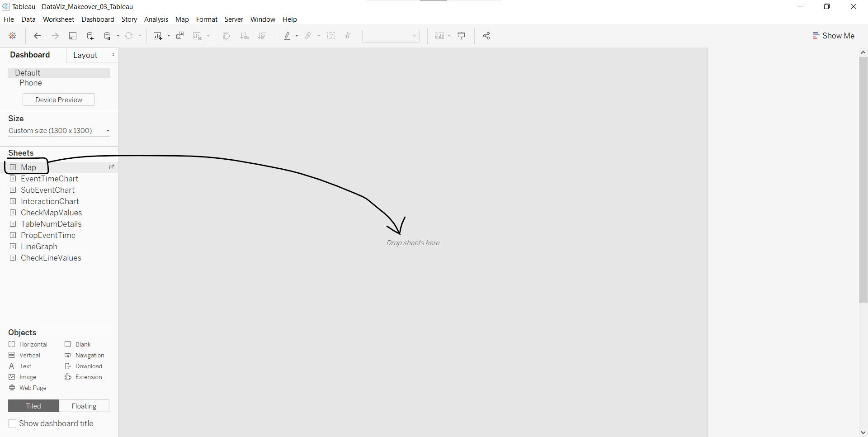
Task: Expand the Show/Hide Cards dropdown arrow
Action: tap(449, 36)
